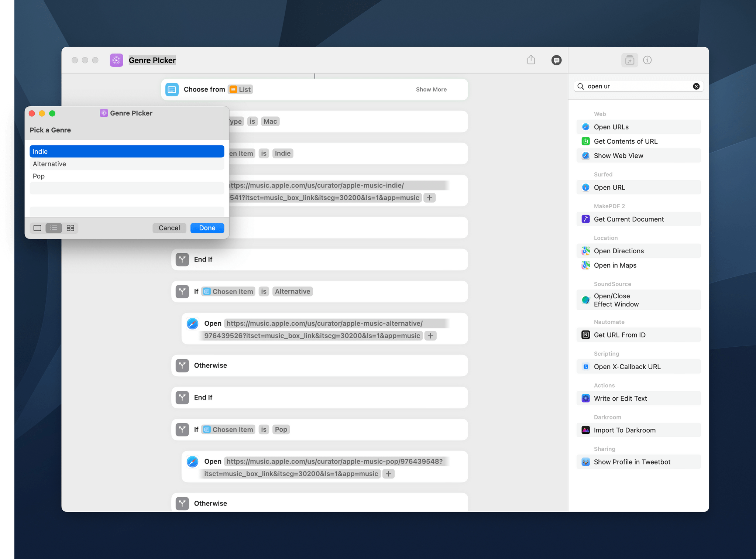Click the share icon in the toolbar
756x559 pixels.
pos(531,60)
